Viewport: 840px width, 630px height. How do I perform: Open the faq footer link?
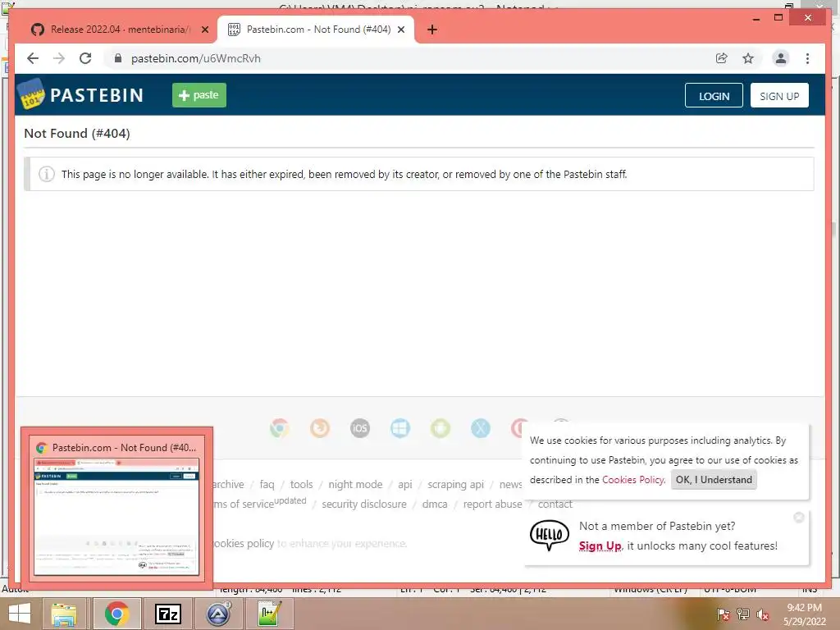tap(267, 484)
